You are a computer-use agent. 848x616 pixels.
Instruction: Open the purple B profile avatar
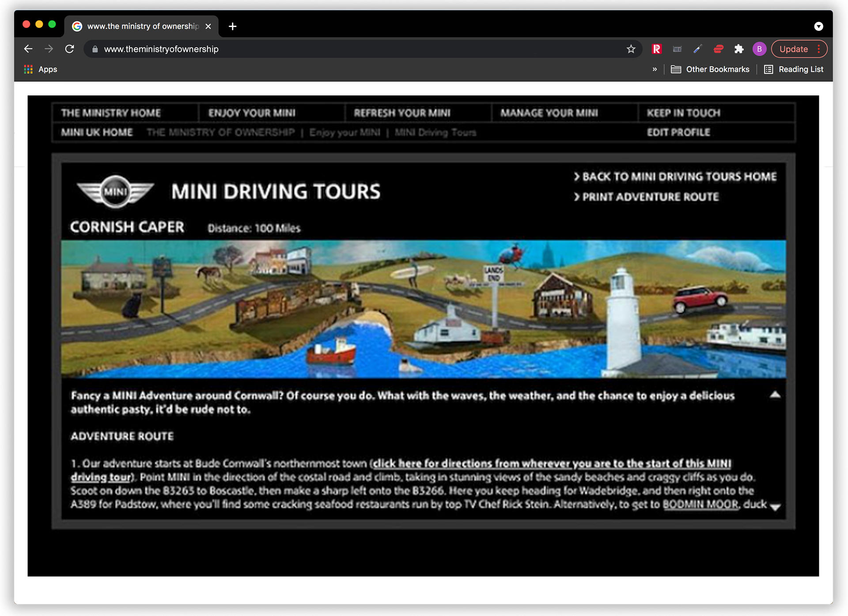tap(759, 49)
